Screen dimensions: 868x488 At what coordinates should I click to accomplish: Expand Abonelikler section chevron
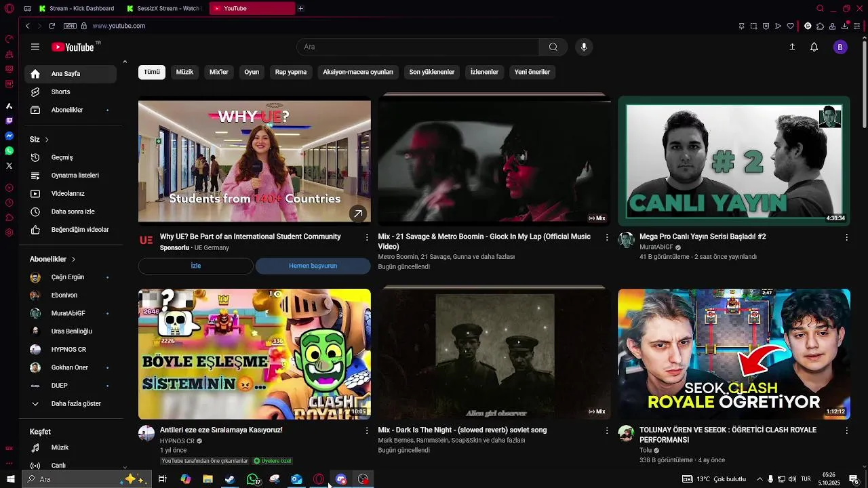(x=73, y=260)
